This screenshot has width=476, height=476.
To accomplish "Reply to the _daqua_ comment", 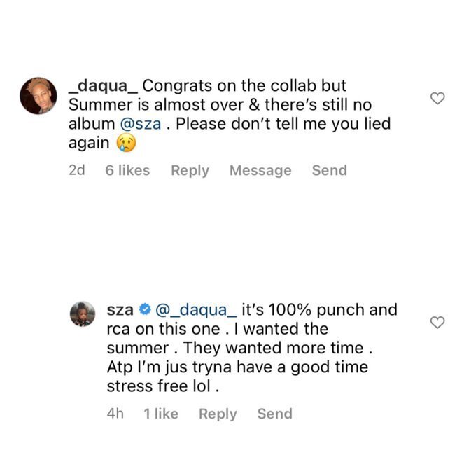I will [190, 170].
